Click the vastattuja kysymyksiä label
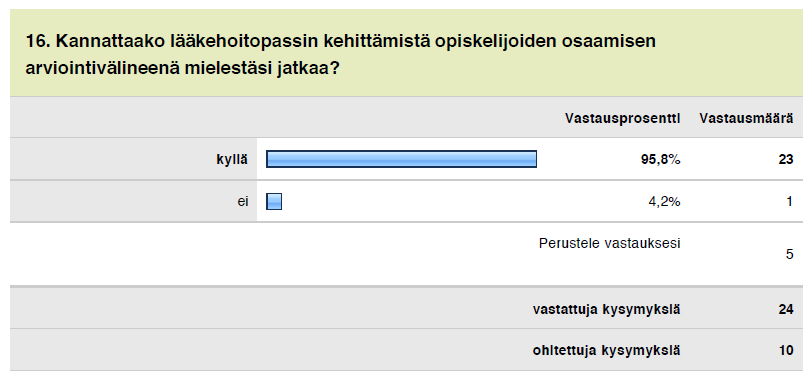 pos(606,310)
